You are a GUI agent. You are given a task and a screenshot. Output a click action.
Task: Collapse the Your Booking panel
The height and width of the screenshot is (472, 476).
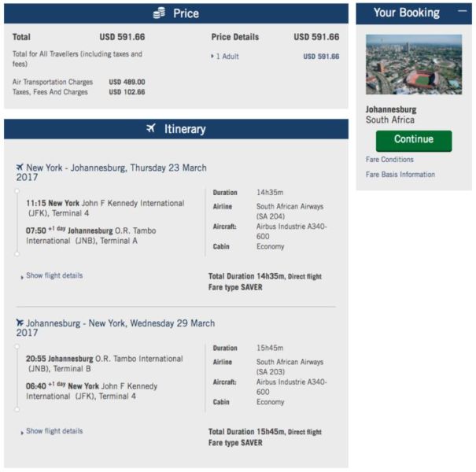pyautogui.click(x=462, y=11)
